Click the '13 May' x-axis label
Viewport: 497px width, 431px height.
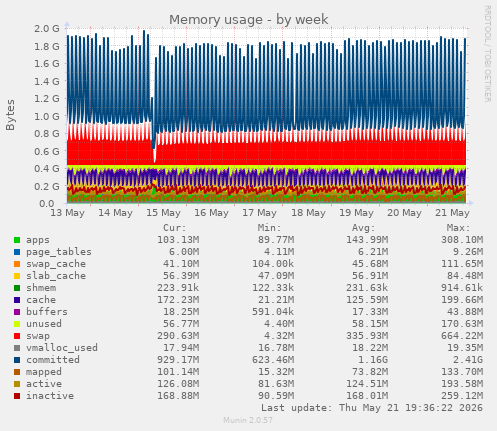pos(68,213)
